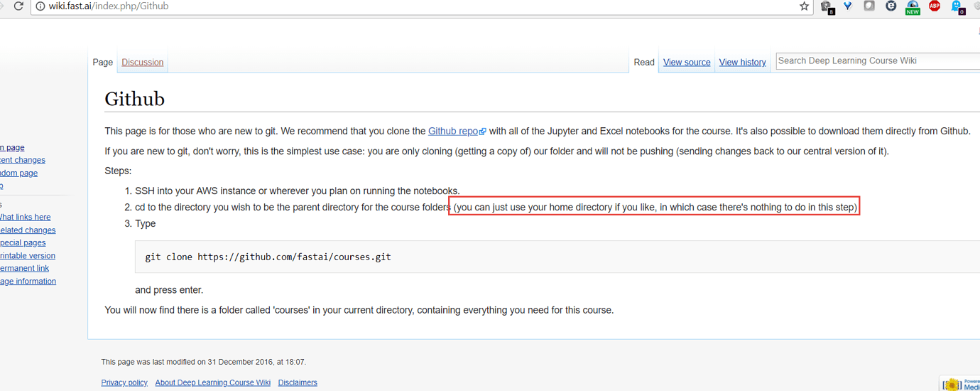Select the Read tab
The height and width of the screenshot is (391, 980).
click(644, 63)
